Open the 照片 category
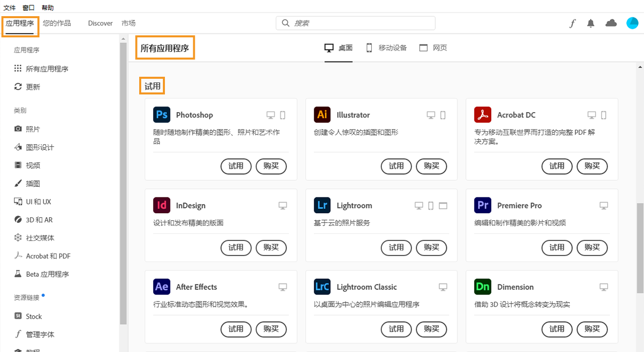644x352 pixels. click(x=27, y=129)
